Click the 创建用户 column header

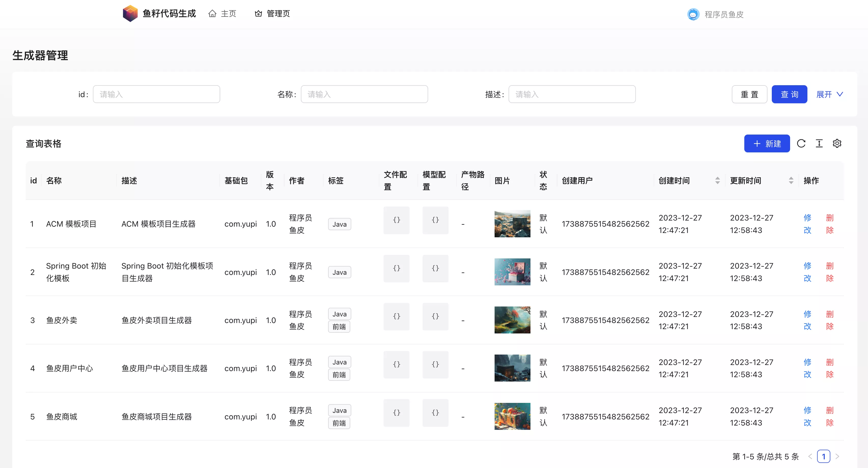pyautogui.click(x=577, y=181)
